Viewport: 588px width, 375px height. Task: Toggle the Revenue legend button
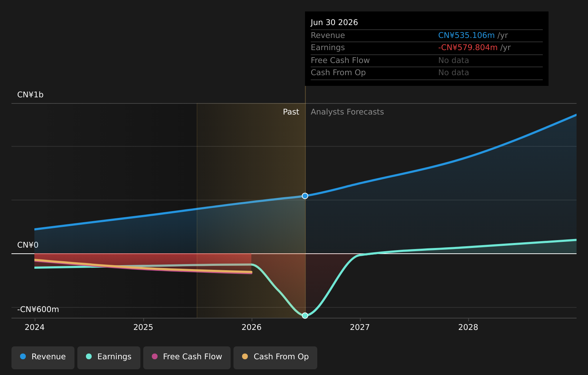[x=43, y=357]
